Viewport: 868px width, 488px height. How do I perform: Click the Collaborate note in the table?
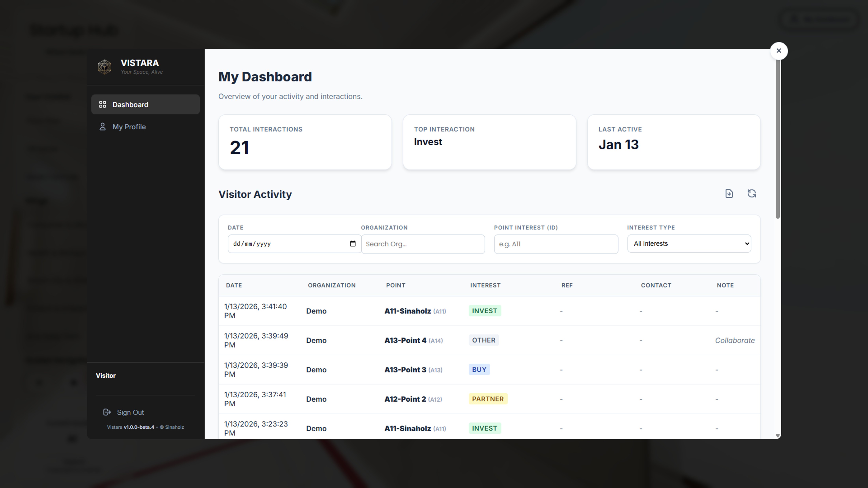pyautogui.click(x=735, y=340)
